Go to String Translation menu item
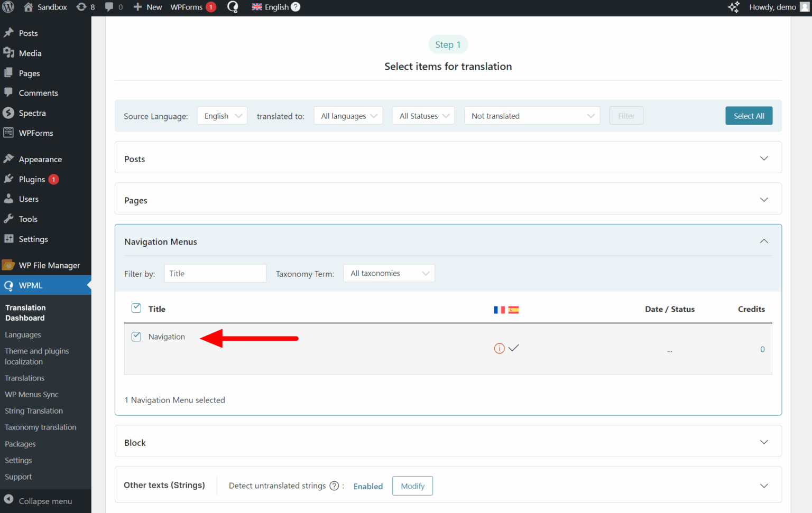 tap(33, 411)
